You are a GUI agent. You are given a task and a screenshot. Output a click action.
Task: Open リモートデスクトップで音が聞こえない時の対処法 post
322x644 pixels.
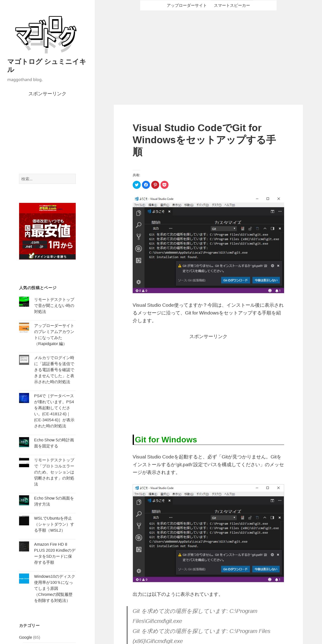[54, 305]
